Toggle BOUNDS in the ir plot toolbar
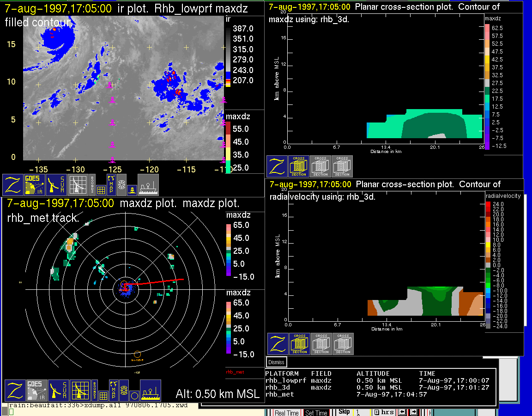 click(92, 184)
